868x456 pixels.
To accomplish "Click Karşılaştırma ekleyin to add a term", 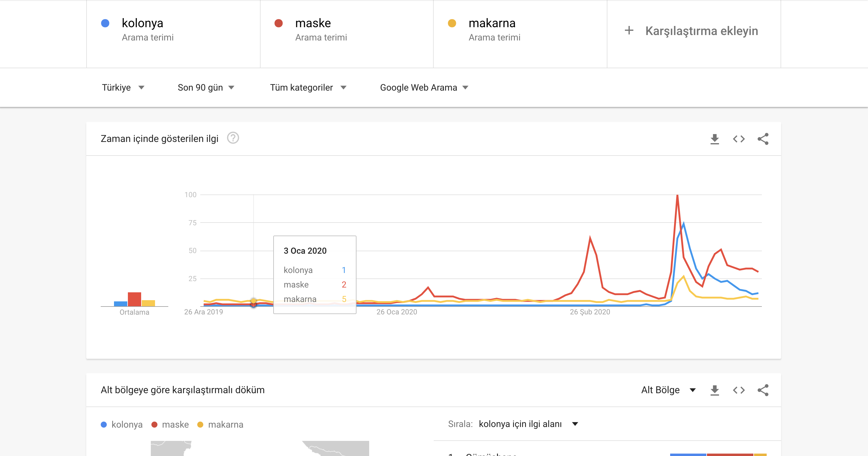I will (x=702, y=31).
